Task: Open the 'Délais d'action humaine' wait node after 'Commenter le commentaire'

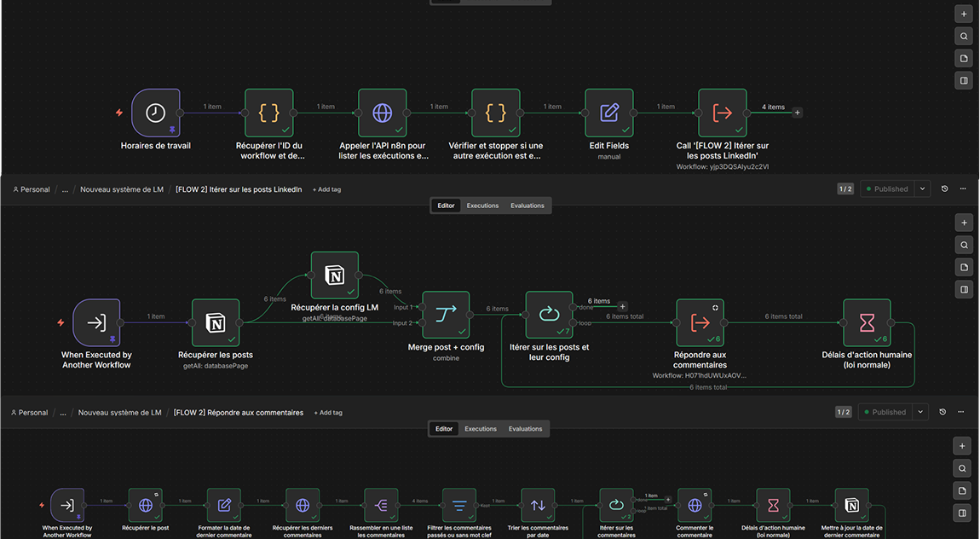Action: coord(773,505)
